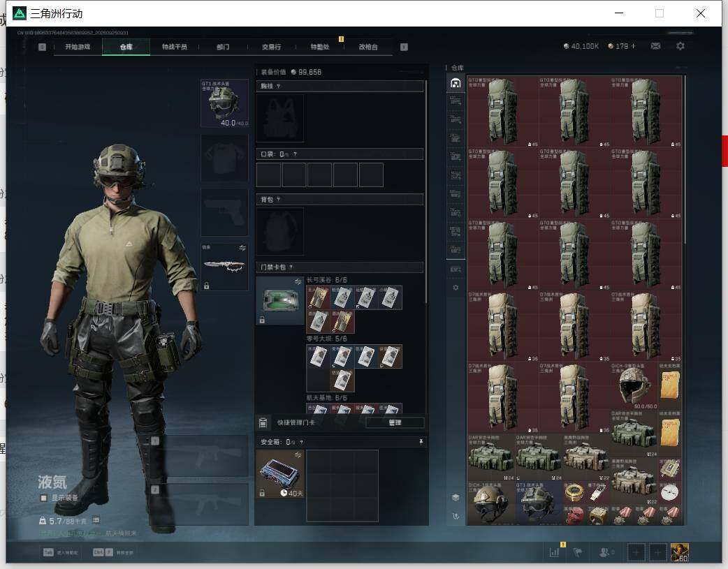
Task: Click the sort warehouse icon
Action: pyautogui.click(x=456, y=516)
